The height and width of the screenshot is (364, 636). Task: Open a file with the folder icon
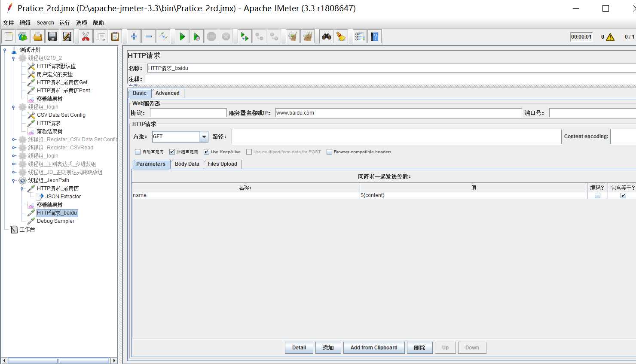(x=38, y=36)
